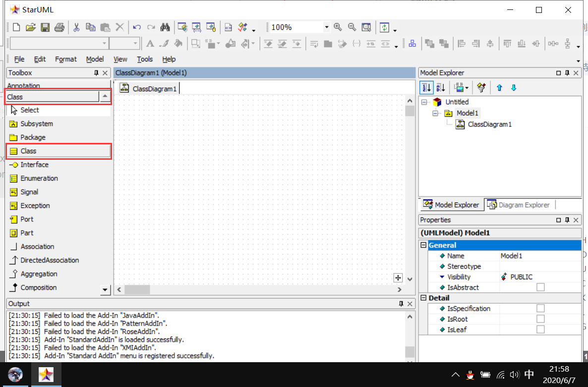Save project with floppy disk icon
588x387 pixels.
click(45, 27)
